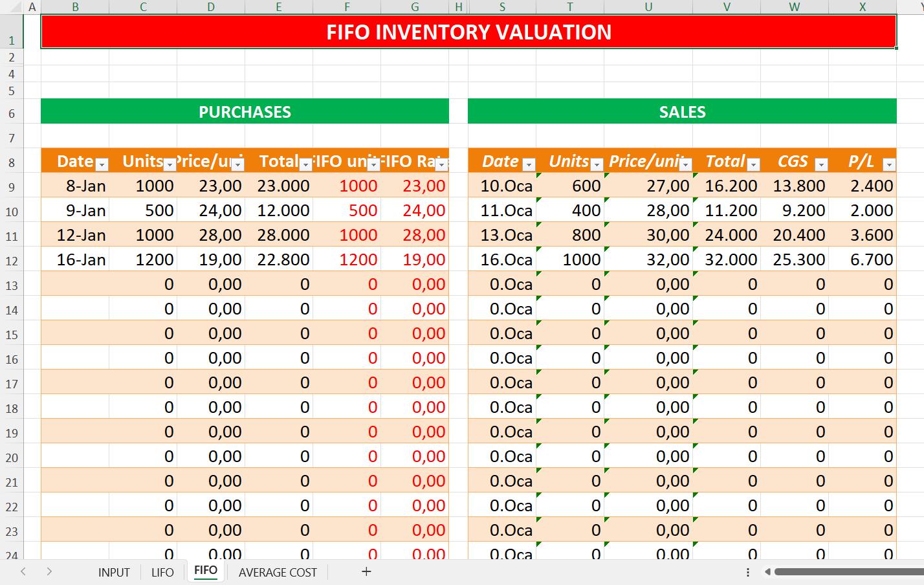Click the ellipsis icon beside the horizontal scrollbar

pos(747,572)
